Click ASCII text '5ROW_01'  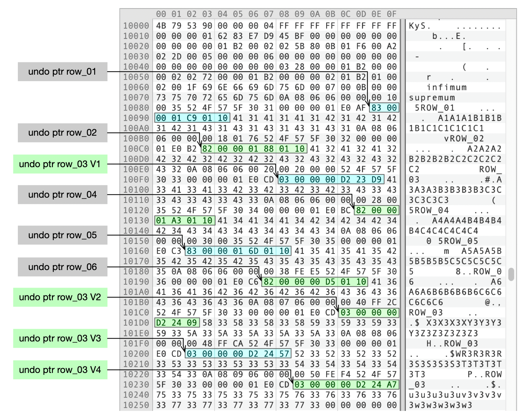tap(435, 108)
